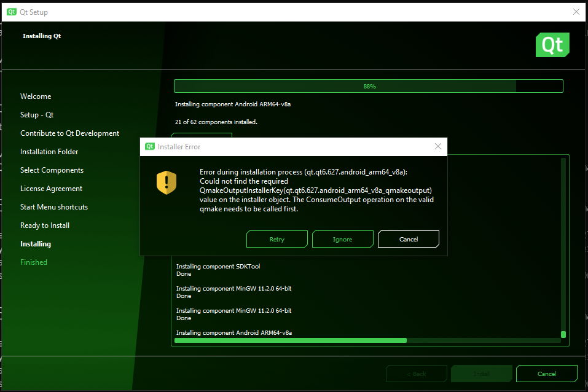Select the Finished step in sidebar

(x=34, y=262)
